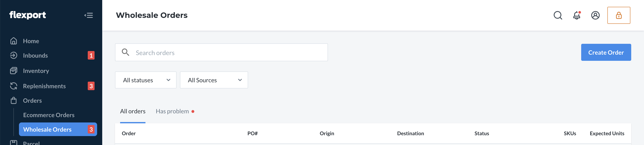
Task: Select Wholesale Orders sidebar item
Action: (x=58, y=129)
